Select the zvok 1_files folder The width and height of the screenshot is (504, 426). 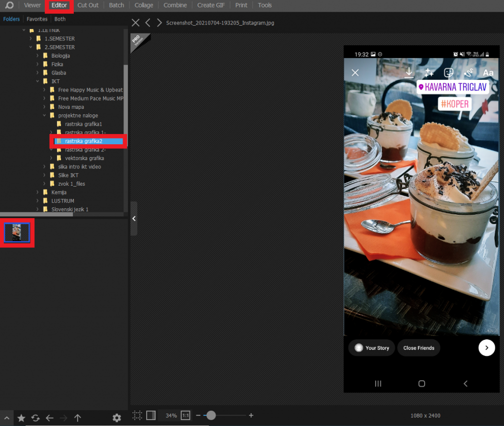click(71, 184)
